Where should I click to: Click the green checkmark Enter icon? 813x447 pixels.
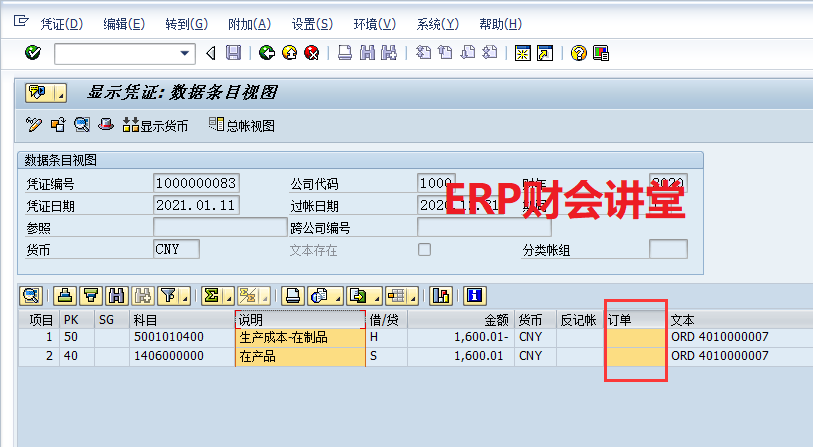[x=32, y=53]
